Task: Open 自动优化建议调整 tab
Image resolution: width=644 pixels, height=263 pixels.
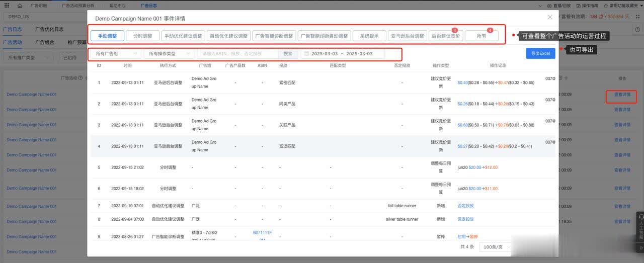Action: pyautogui.click(x=228, y=36)
